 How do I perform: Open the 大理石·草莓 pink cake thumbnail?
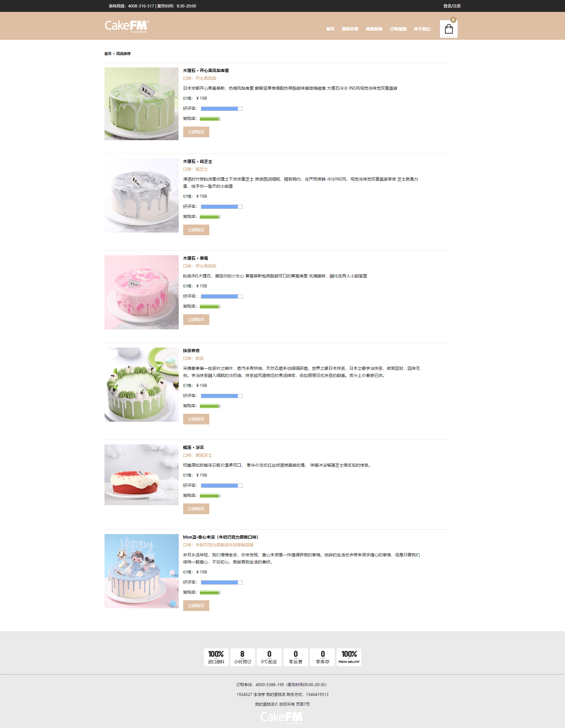[x=142, y=292]
